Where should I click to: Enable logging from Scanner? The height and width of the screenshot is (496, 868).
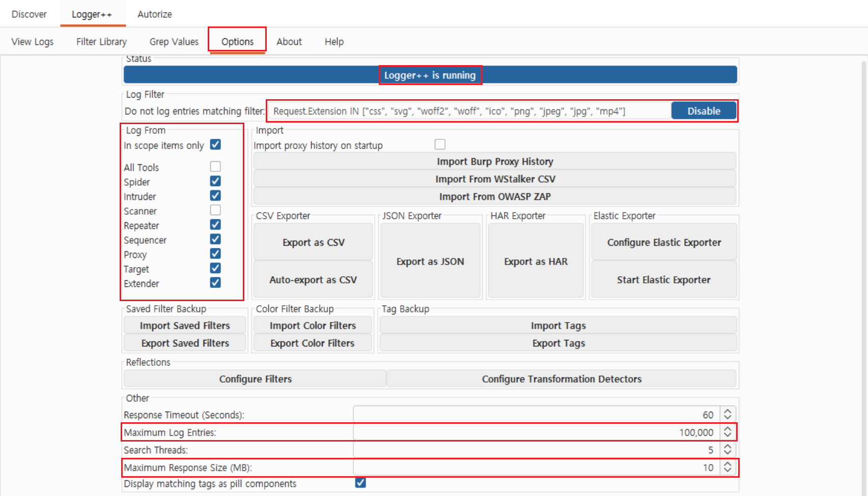pos(215,210)
